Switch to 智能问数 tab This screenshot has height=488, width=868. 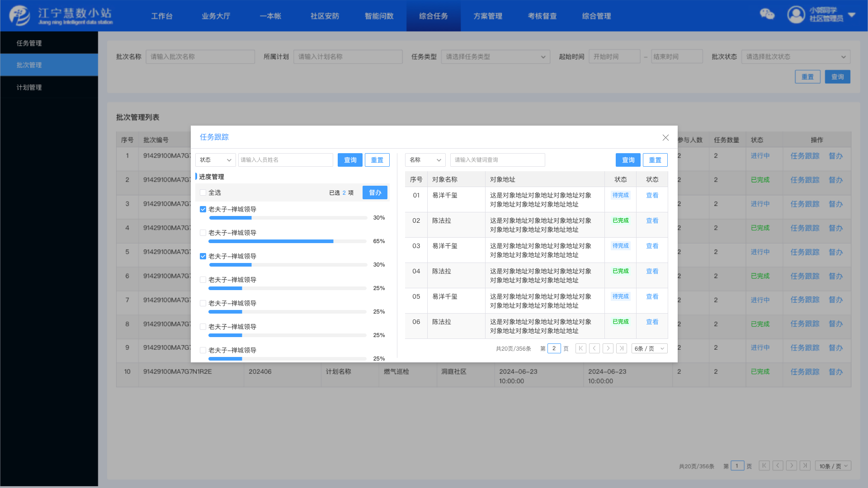379,16
